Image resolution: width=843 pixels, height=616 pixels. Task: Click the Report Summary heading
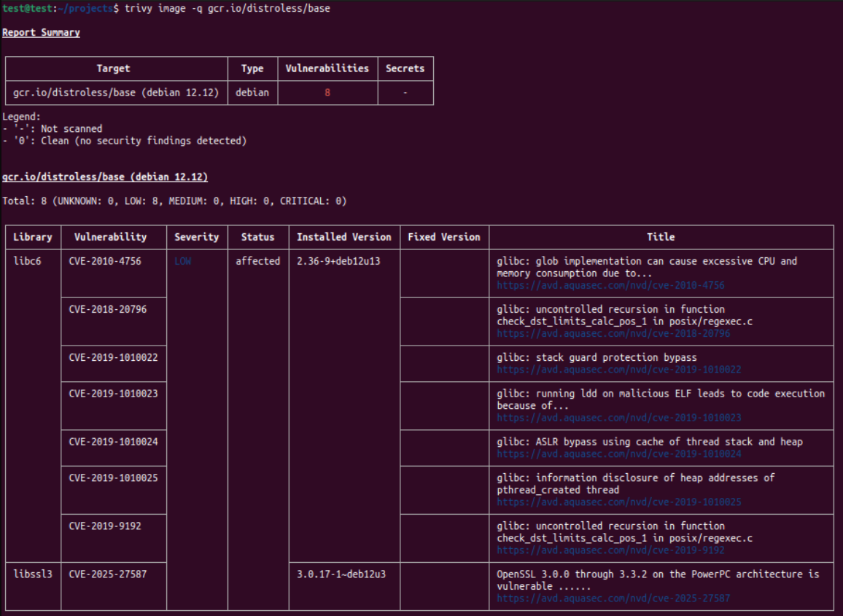click(41, 33)
